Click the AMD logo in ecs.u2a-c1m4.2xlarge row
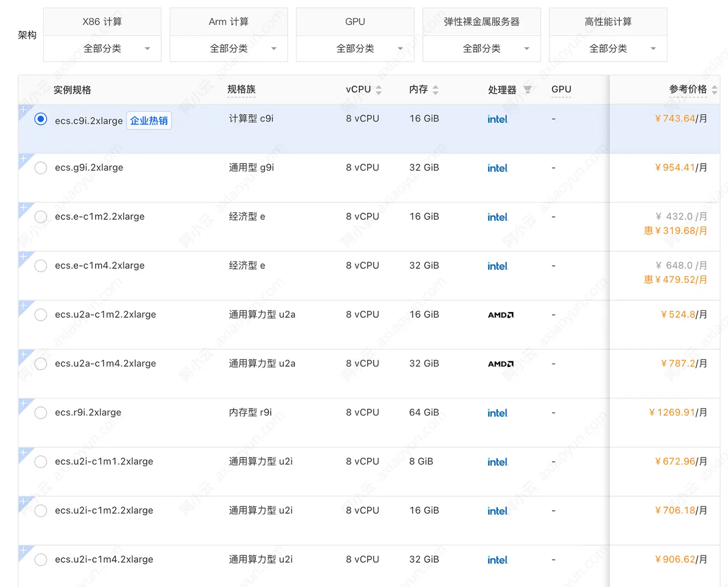The image size is (728, 587). click(501, 364)
